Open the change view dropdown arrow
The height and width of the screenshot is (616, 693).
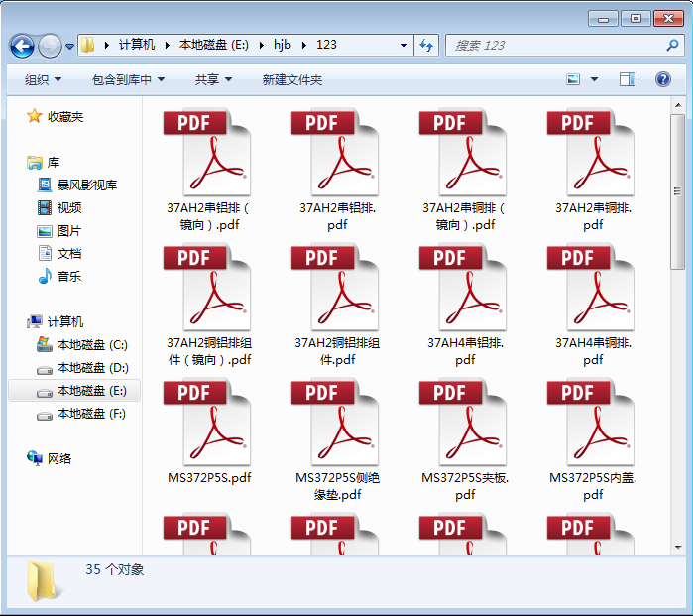pyautogui.click(x=594, y=79)
